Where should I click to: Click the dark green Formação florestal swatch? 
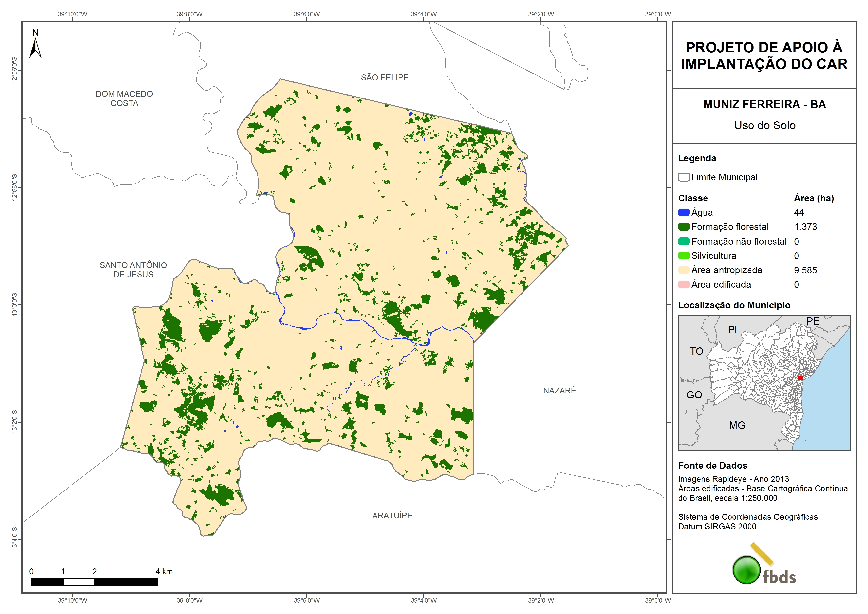pos(683,227)
